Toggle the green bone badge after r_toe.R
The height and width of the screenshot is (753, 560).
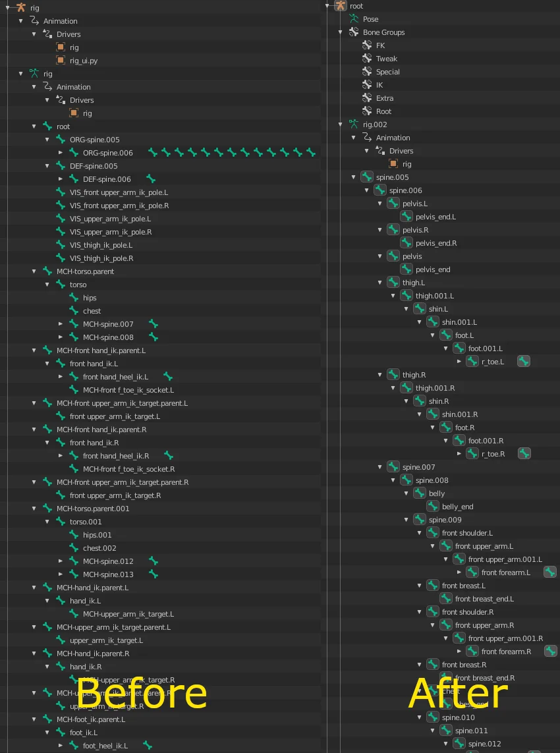524,453
